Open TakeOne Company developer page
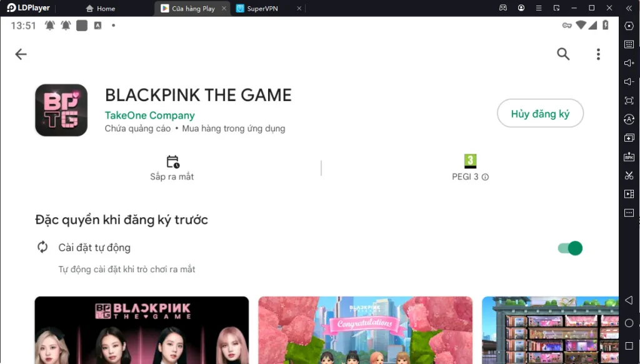640x364 pixels. [x=150, y=116]
